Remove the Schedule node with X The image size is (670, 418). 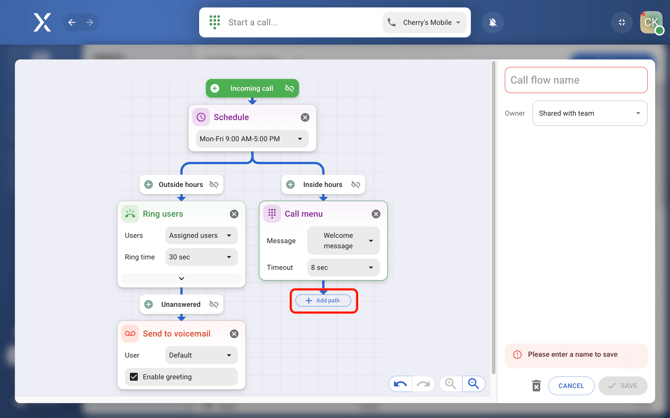tap(305, 117)
